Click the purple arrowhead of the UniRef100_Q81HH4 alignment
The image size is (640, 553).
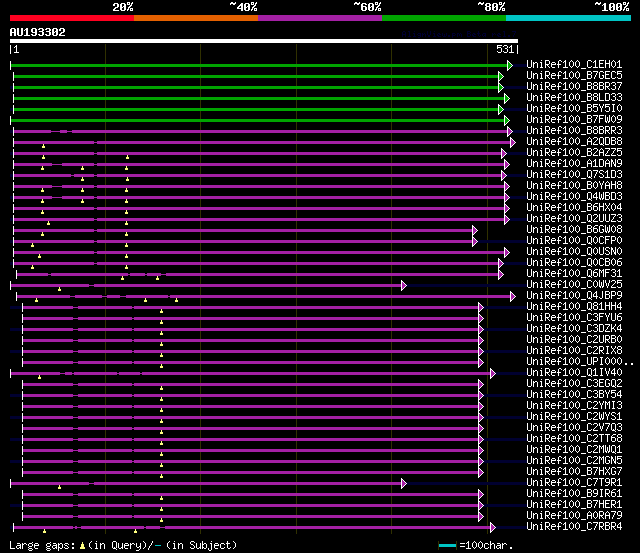481,308
